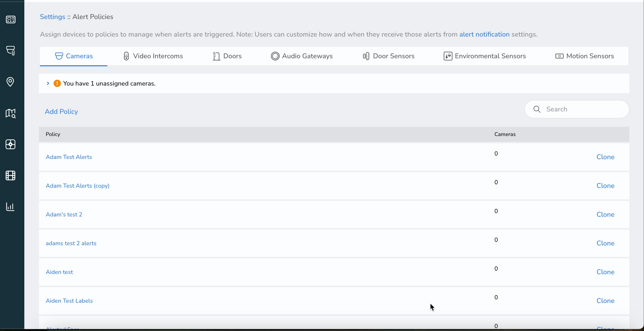The height and width of the screenshot is (331, 644).
Task: Focus the Search policies field
Action: click(577, 109)
